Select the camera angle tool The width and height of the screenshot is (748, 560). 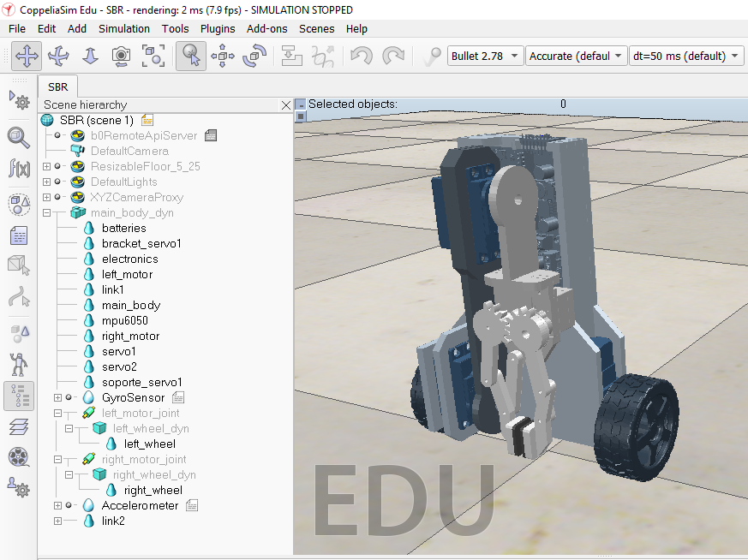tap(121, 57)
